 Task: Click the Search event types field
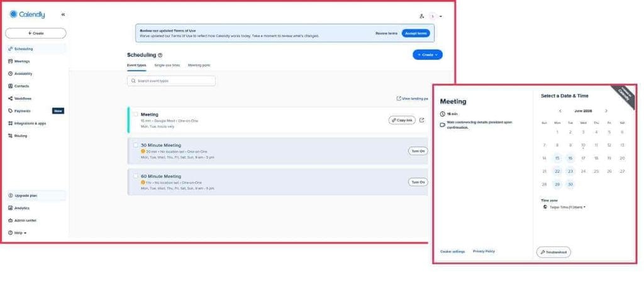coord(171,81)
